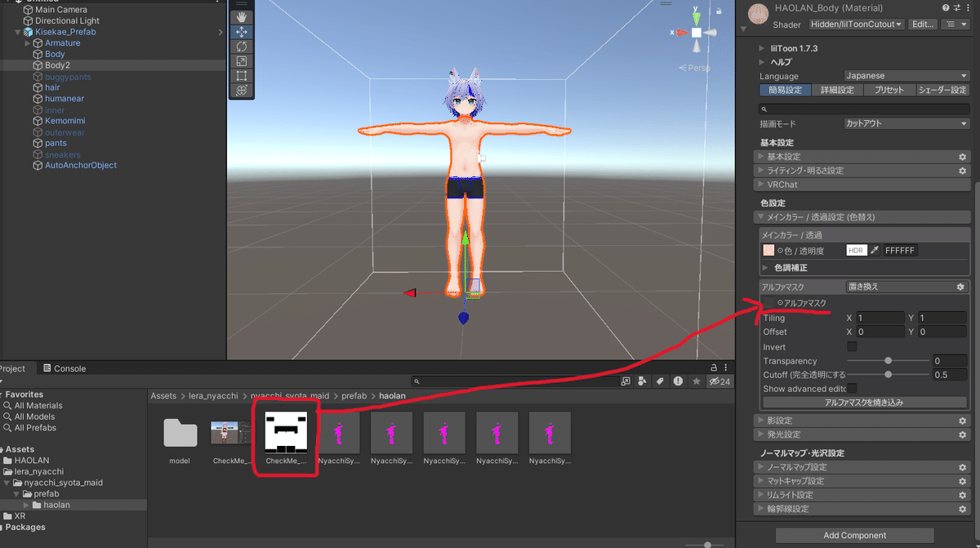Image resolution: width=980 pixels, height=548 pixels.
Task: Open gear menu for マットキャップ設定 section
Action: pos(962,481)
